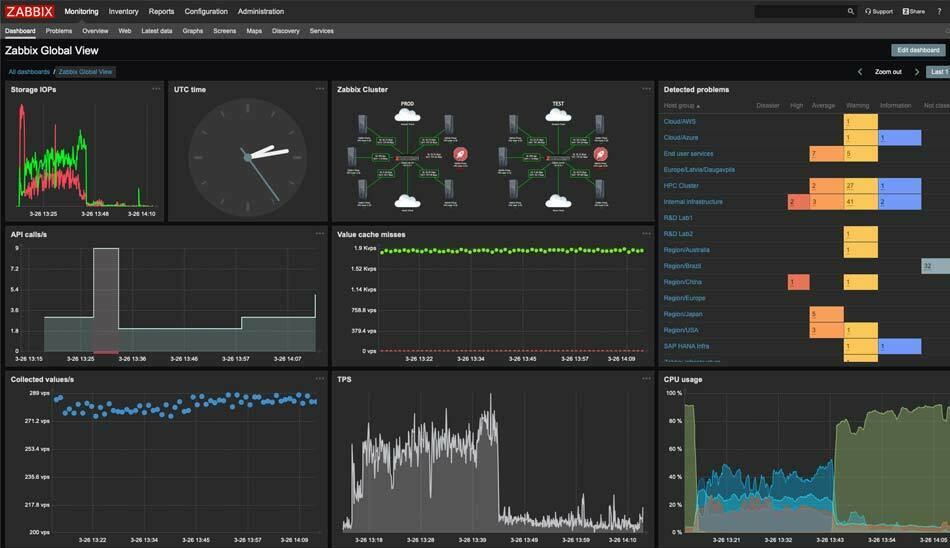Open the UTC time widget actions menu
Viewport: 950px width, 548px height.
(x=319, y=89)
